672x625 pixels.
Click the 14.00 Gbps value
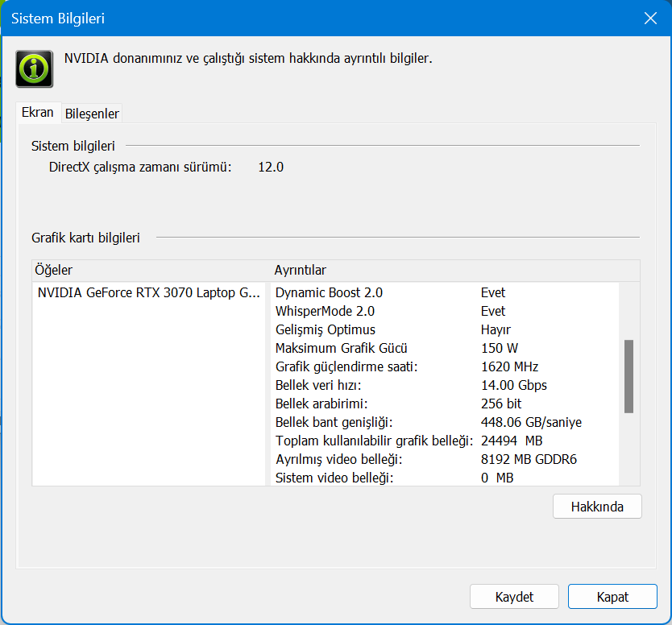pos(514,385)
